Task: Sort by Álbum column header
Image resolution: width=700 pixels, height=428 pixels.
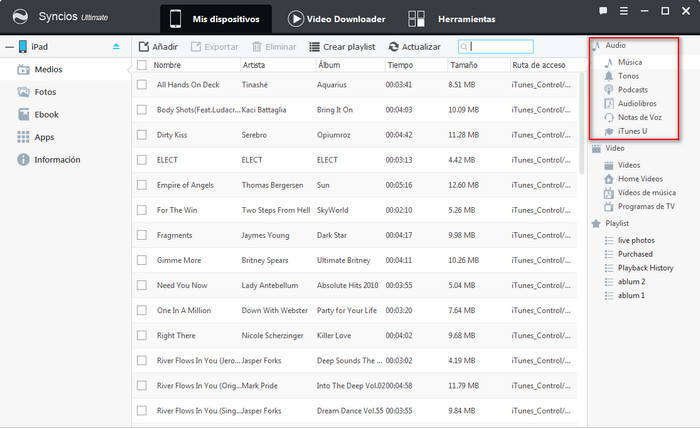Action: (x=329, y=65)
